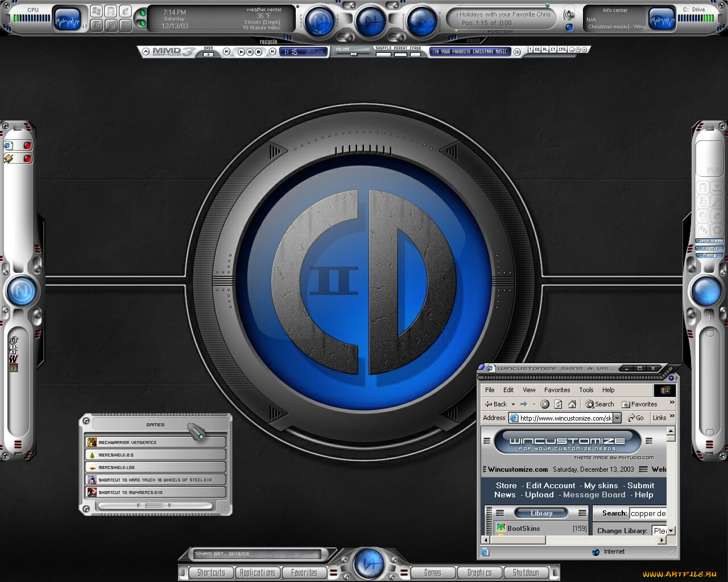Expand the browser address bar dropdown
Viewport: 728px width, 582px height.
click(x=617, y=418)
